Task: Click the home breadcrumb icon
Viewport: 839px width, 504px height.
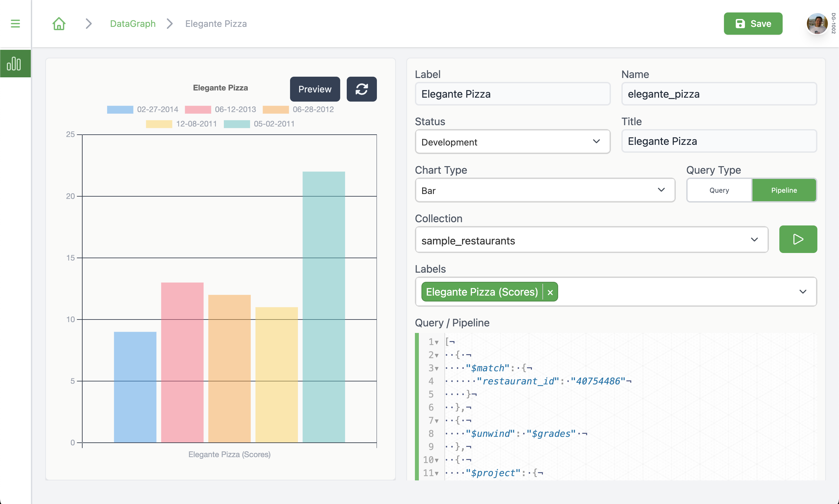Action: click(59, 24)
